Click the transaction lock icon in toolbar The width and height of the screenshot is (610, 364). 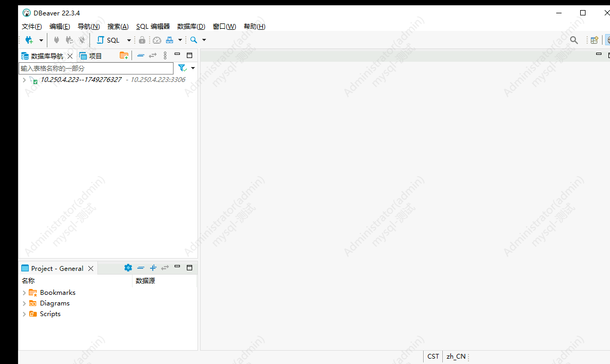click(x=142, y=40)
